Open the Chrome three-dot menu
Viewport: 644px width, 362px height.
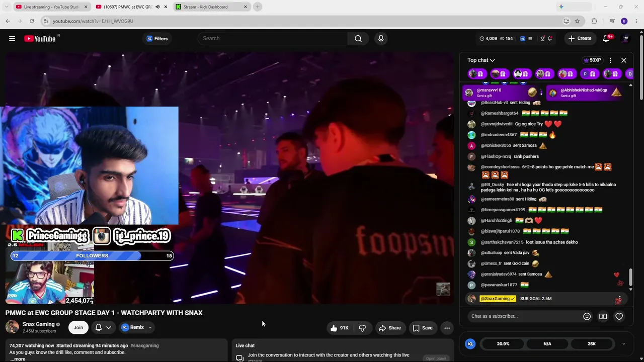click(636, 21)
